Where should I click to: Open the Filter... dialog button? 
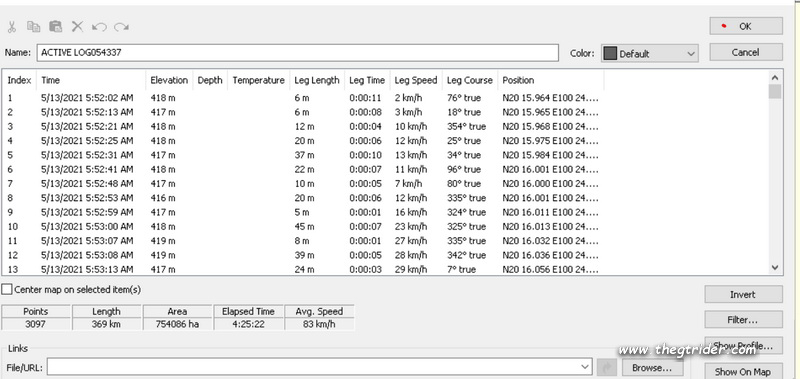point(743,320)
